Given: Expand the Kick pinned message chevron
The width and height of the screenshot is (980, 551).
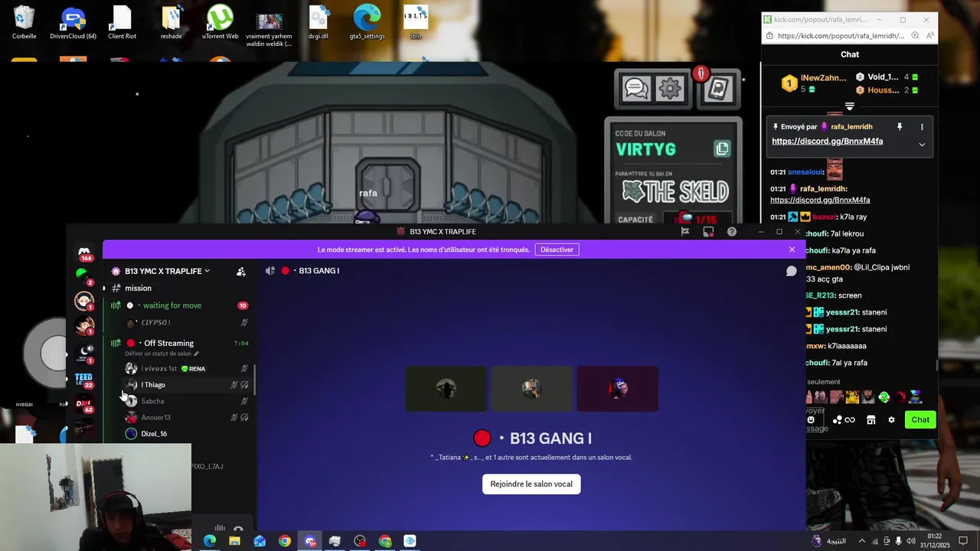Looking at the screenshot, I should point(922,145).
